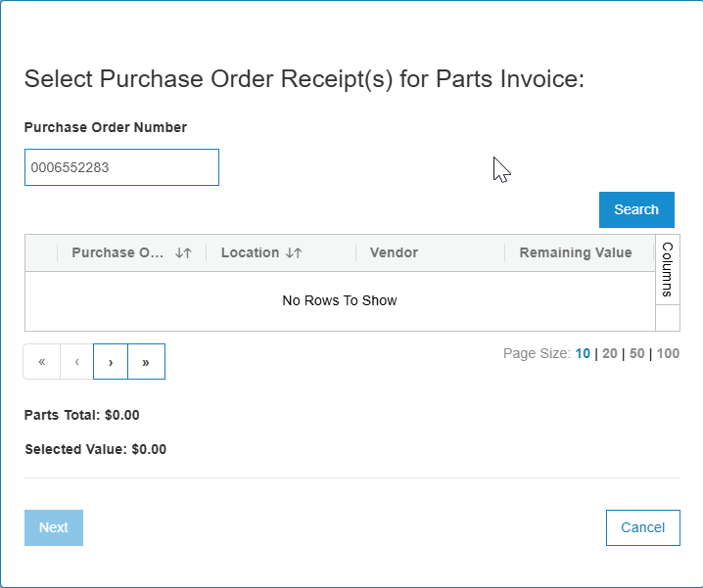Select the Location column header label
Image resolution: width=703 pixels, height=588 pixels.
point(250,252)
